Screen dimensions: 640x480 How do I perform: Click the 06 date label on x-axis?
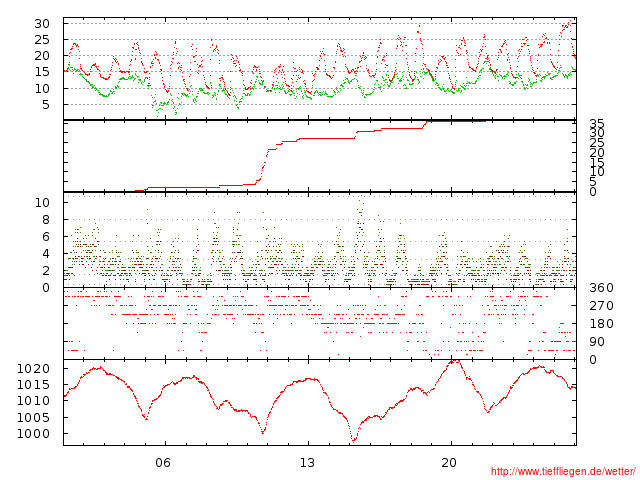(163, 463)
